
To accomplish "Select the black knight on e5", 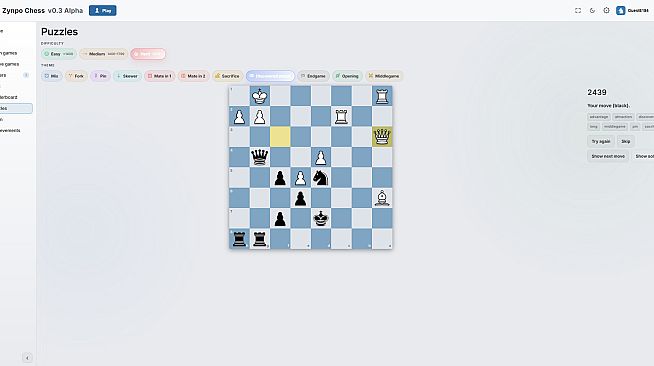I will click(x=321, y=178).
